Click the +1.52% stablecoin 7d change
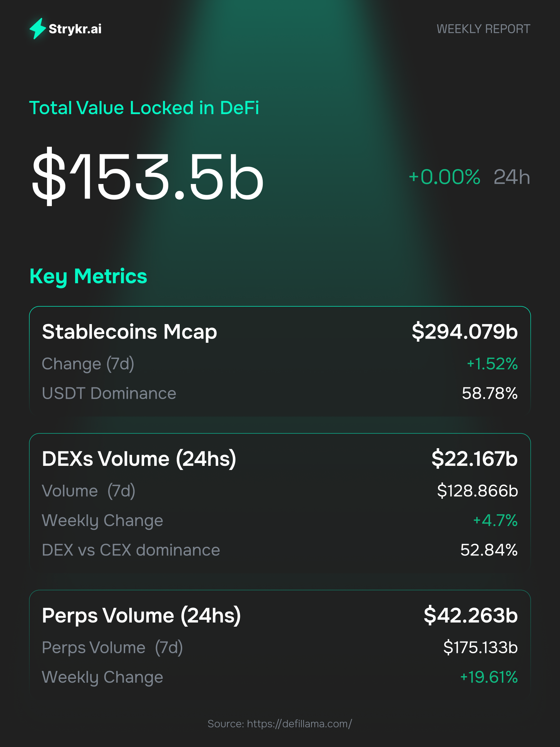The width and height of the screenshot is (560, 747). tap(492, 364)
